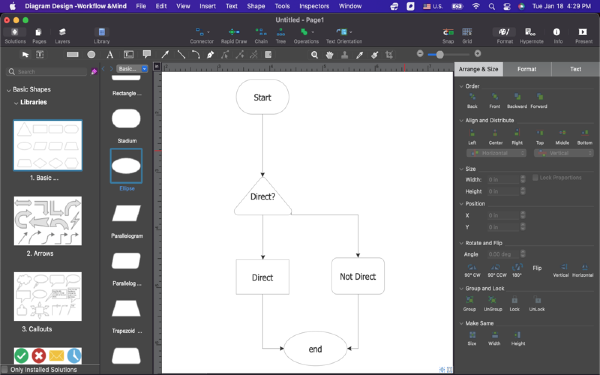The image size is (600, 375).
Task: Collapse the Position section
Action: (461, 204)
